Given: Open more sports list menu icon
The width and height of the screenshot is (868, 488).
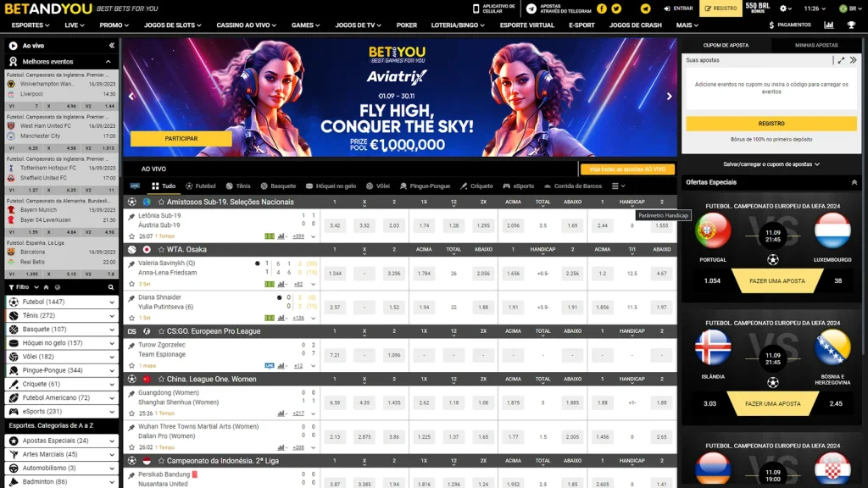Looking at the screenshot, I should pyautogui.click(x=618, y=186).
